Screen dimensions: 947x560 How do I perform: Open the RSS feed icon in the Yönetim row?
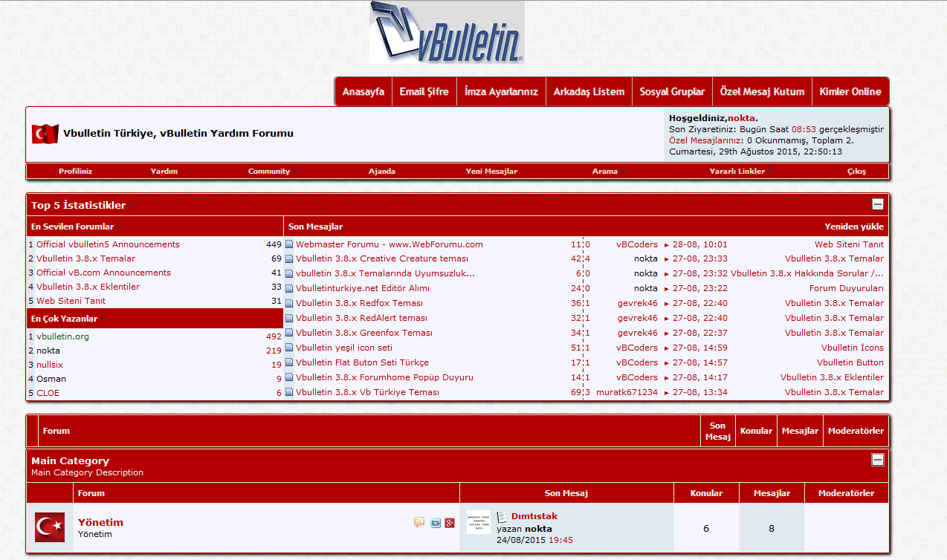coord(419,522)
